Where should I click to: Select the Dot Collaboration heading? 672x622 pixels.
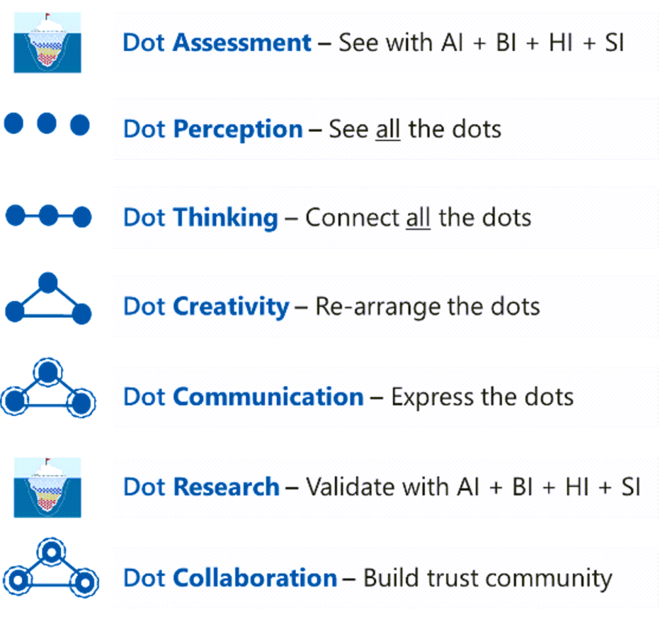(230, 577)
